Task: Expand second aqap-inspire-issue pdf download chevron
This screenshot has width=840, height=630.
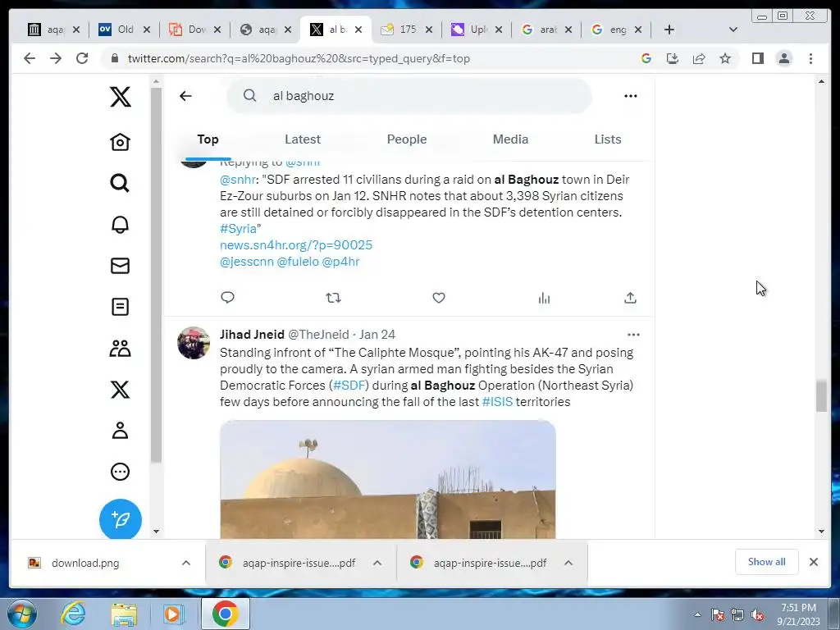Action: pos(568,563)
